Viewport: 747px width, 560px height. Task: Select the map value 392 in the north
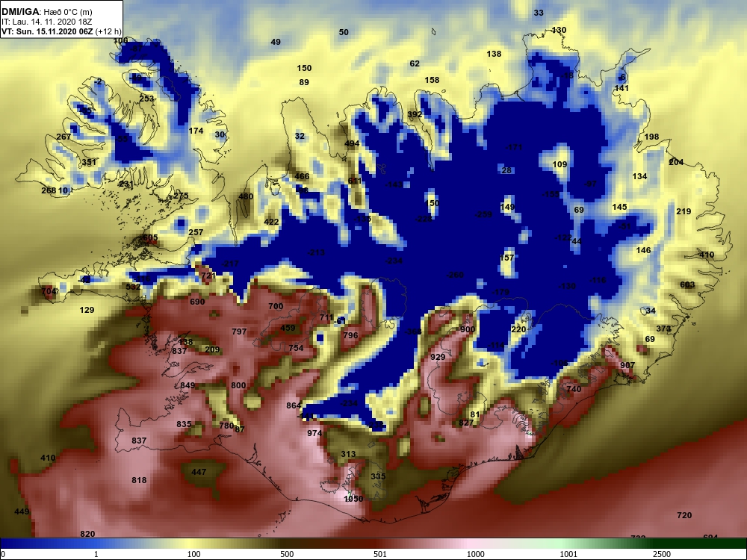point(415,114)
